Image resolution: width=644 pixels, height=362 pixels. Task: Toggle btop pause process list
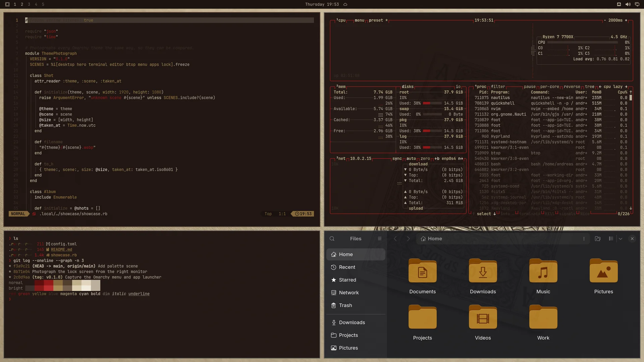click(530, 87)
